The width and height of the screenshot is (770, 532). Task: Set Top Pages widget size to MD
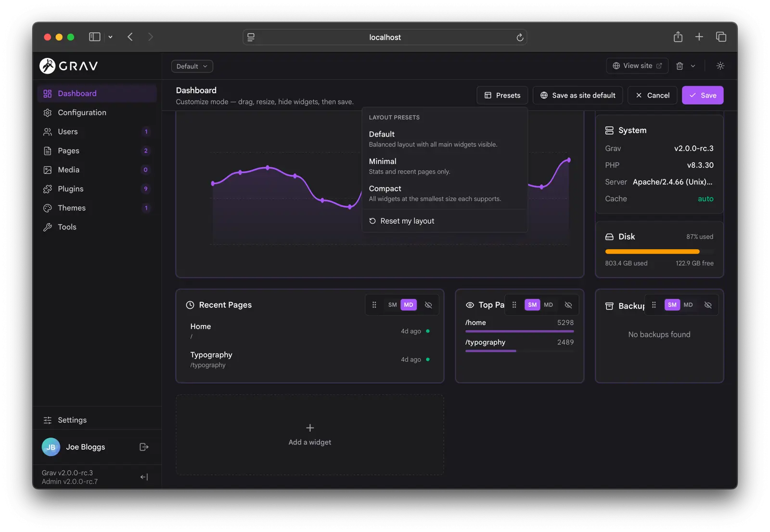point(549,305)
